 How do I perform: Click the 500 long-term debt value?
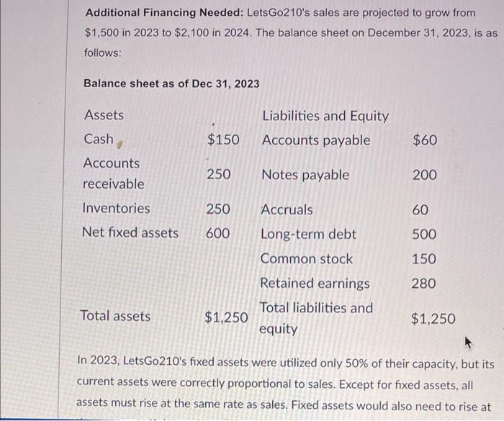click(x=423, y=235)
